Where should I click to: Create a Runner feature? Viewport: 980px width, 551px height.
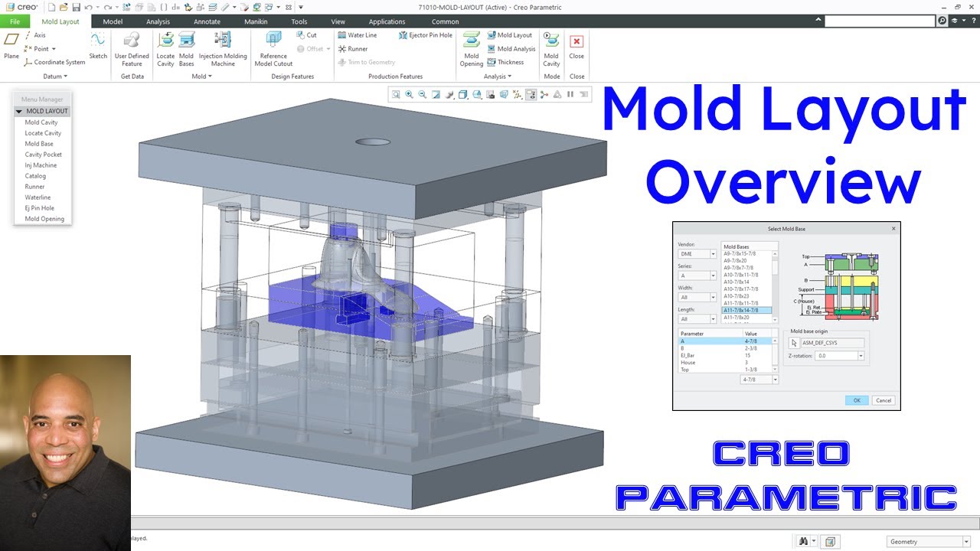(353, 49)
